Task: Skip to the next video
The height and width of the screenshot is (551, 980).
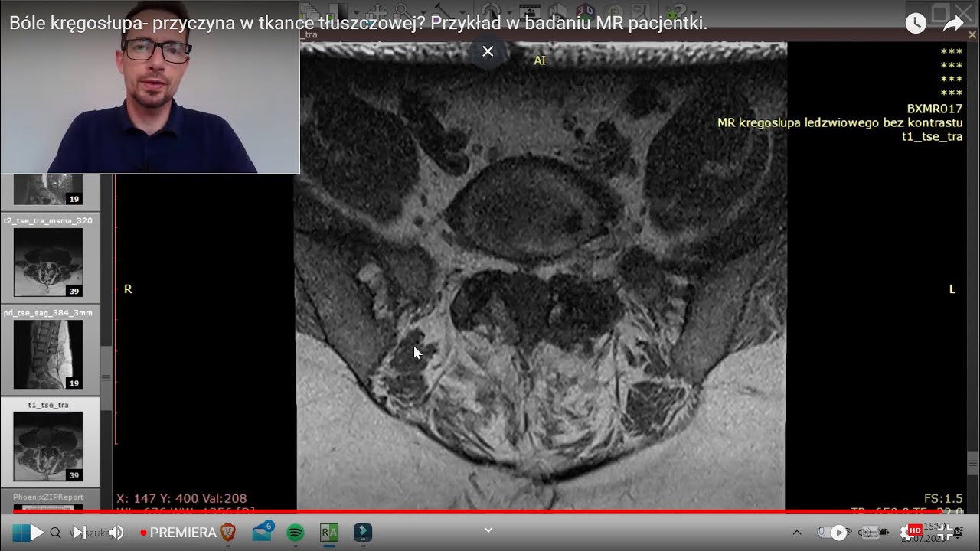Action: click(79, 533)
